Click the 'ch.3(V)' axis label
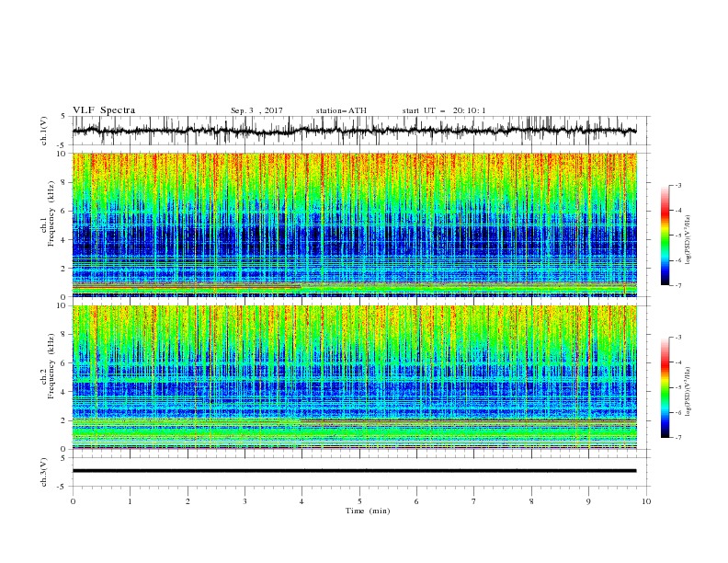The width and height of the screenshot is (728, 563). (44, 472)
